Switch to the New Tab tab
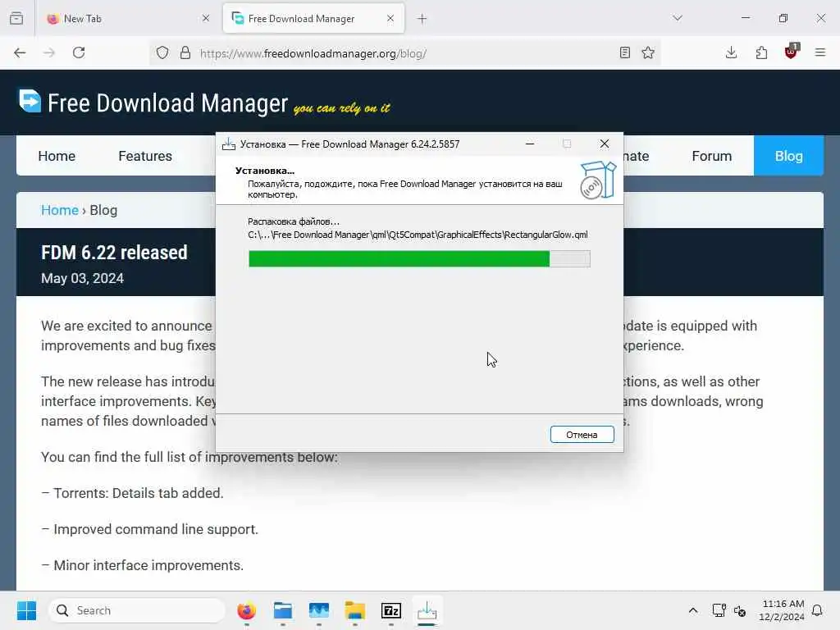Screen dimensions: 840x630 coord(128,19)
